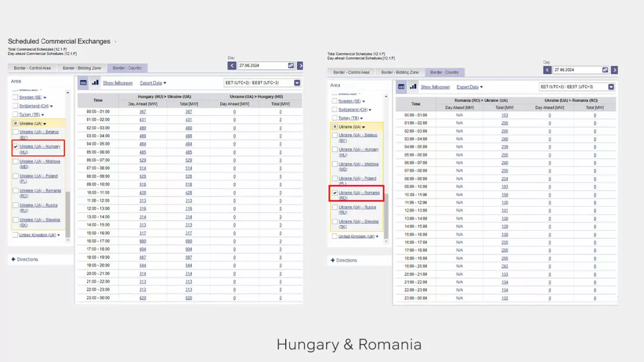
Task: Tick United Kingdom checkbox in Hungary panel
Action: pos(15,235)
